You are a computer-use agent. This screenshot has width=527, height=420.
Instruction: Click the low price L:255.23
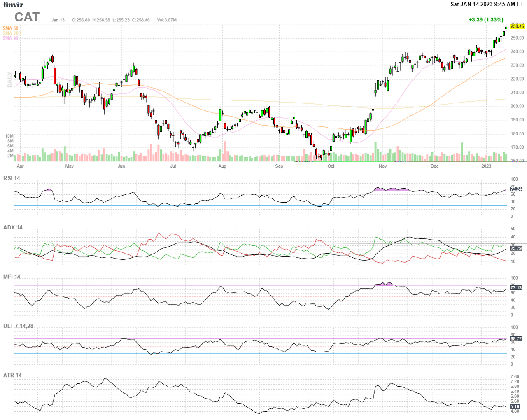click(x=121, y=20)
